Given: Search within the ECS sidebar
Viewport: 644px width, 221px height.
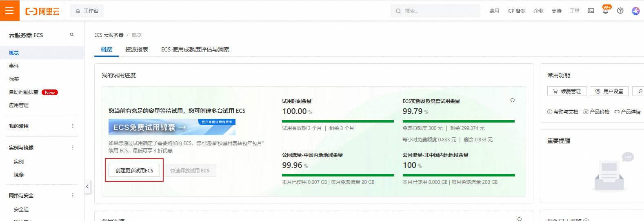Looking at the screenshot, I should [72, 35].
